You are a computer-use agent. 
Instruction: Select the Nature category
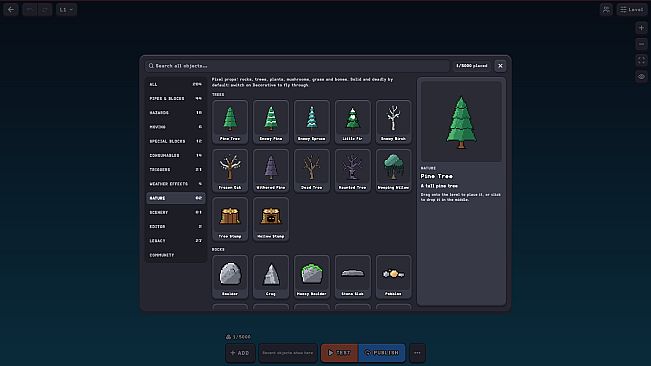coord(176,198)
